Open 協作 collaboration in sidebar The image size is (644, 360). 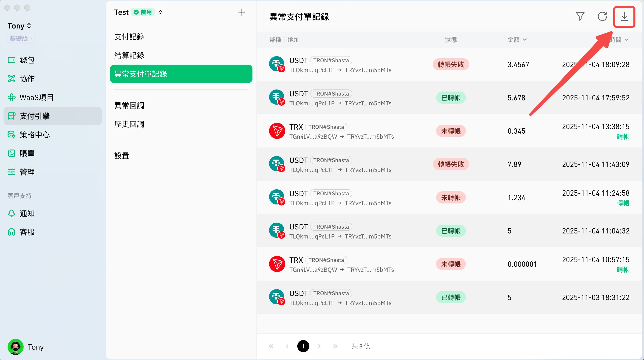tap(27, 79)
